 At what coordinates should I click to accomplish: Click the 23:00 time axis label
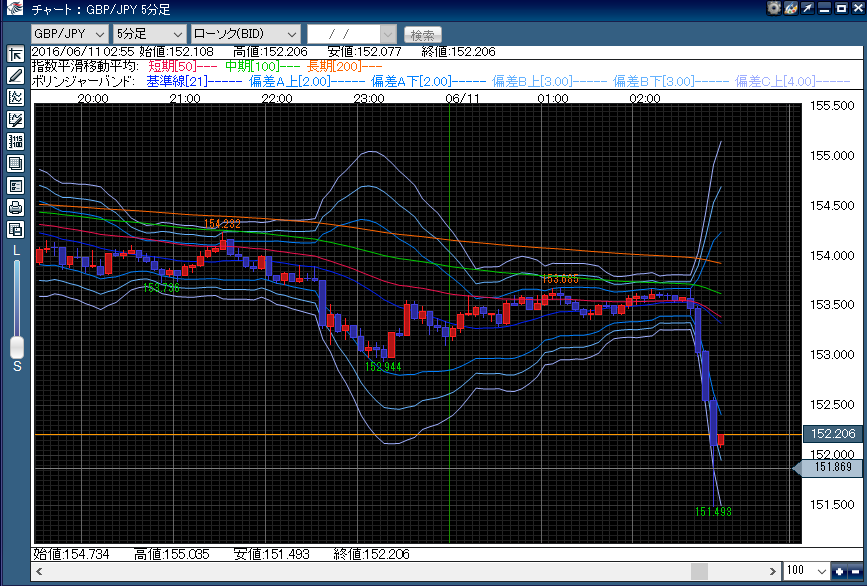(369, 98)
